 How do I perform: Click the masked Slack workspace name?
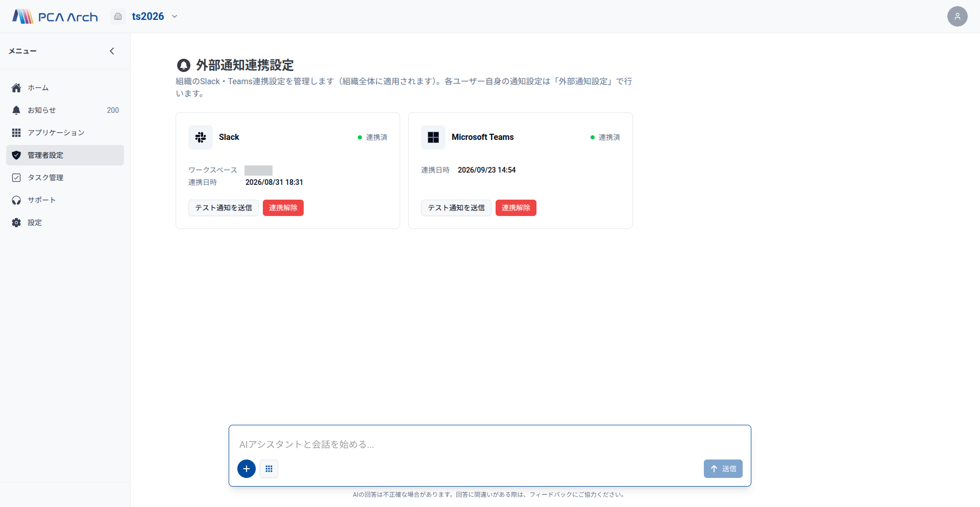point(258,171)
